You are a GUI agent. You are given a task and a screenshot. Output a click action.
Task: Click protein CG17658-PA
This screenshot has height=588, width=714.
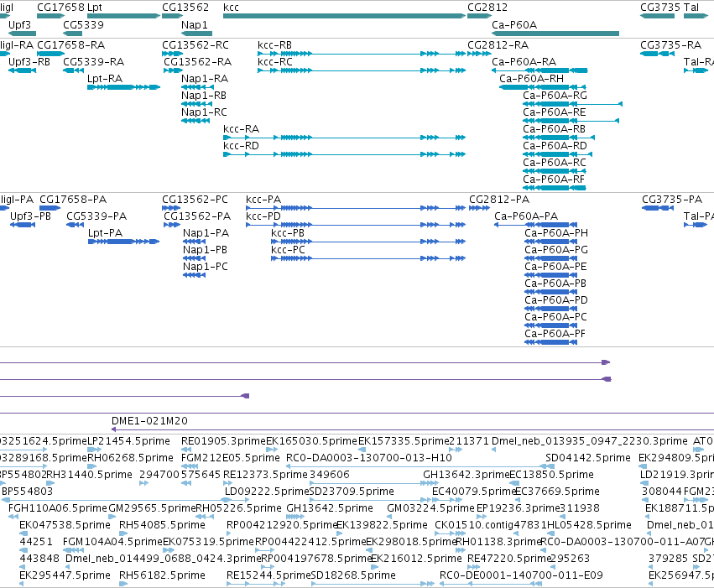point(73,200)
